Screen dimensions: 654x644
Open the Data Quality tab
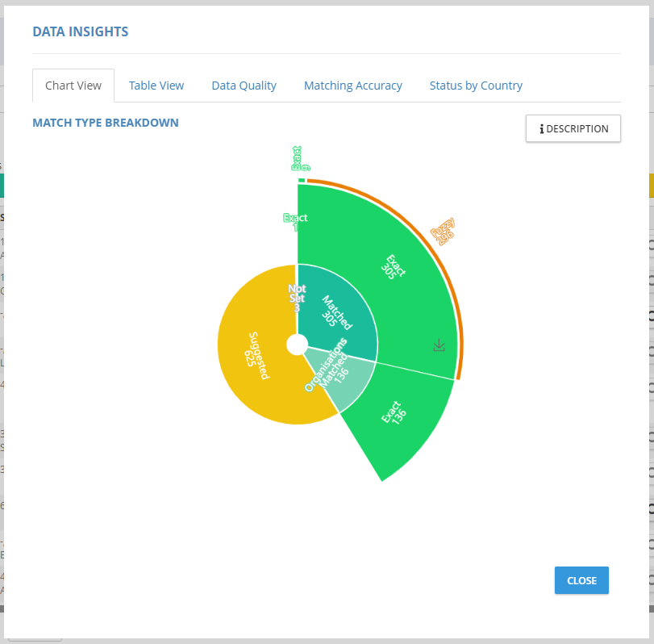click(x=244, y=86)
